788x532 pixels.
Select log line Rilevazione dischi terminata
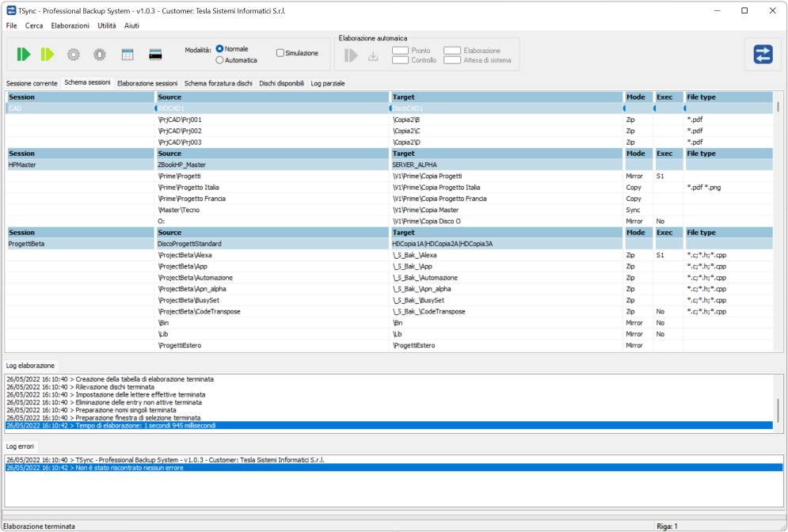coord(389,387)
